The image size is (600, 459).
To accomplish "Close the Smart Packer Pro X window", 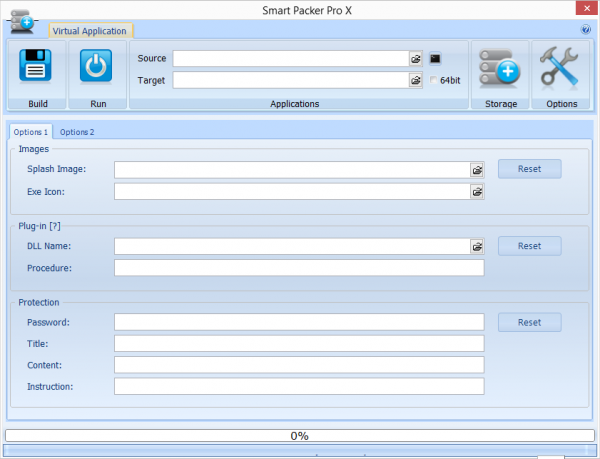I will coord(587,8).
